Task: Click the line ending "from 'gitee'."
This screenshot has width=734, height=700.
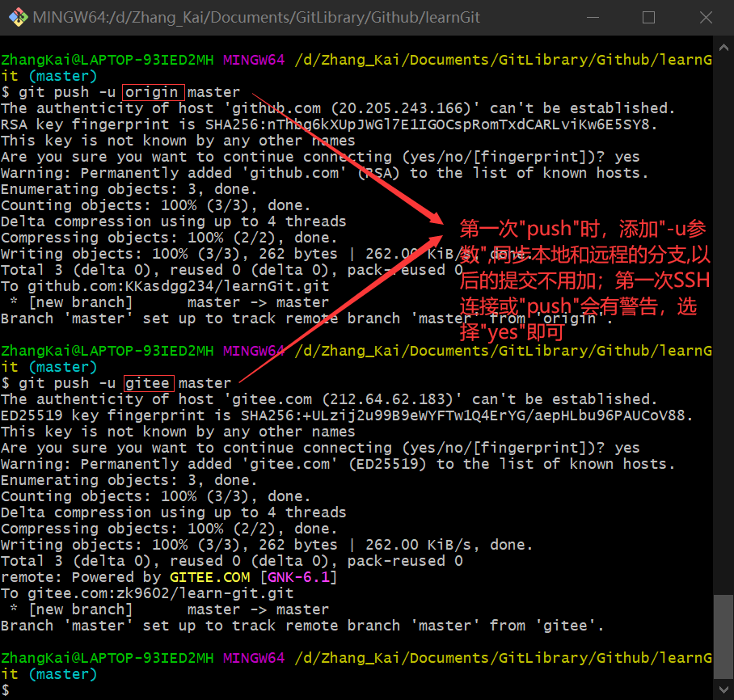Action: click(x=302, y=626)
